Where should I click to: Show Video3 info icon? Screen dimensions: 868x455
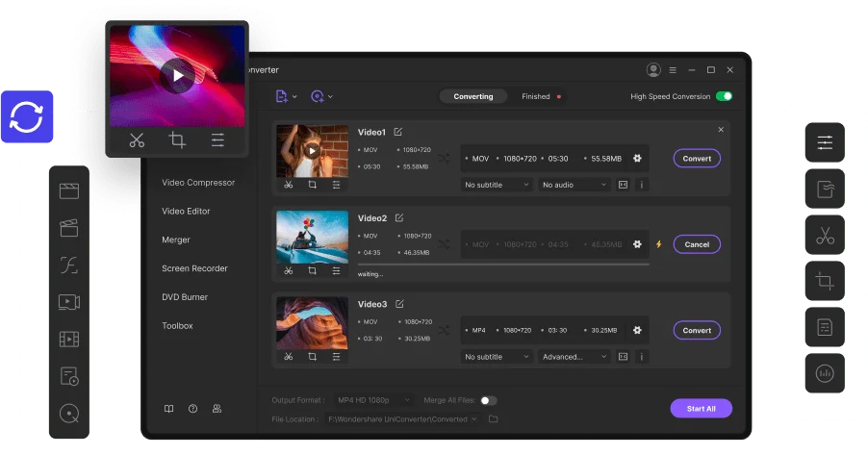point(642,357)
